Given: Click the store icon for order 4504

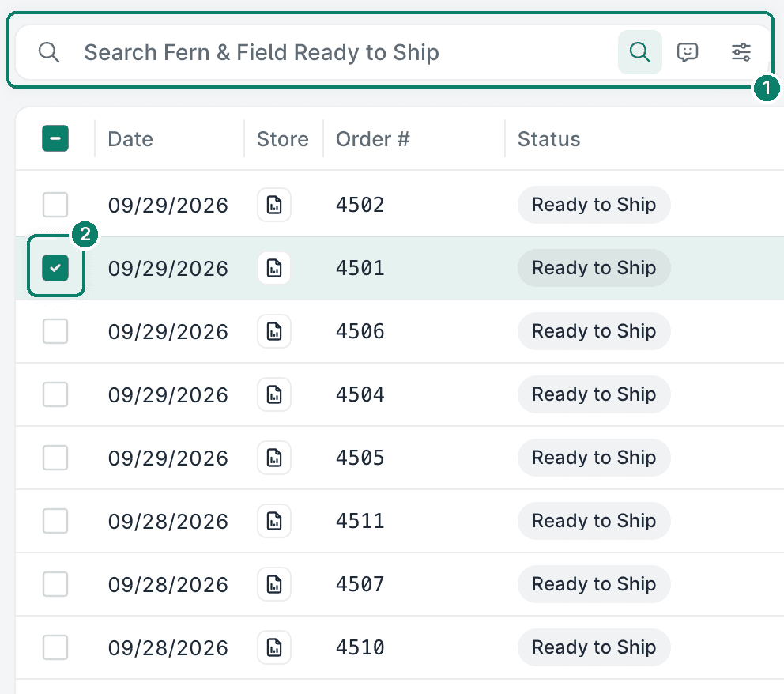Looking at the screenshot, I should click(x=274, y=394).
